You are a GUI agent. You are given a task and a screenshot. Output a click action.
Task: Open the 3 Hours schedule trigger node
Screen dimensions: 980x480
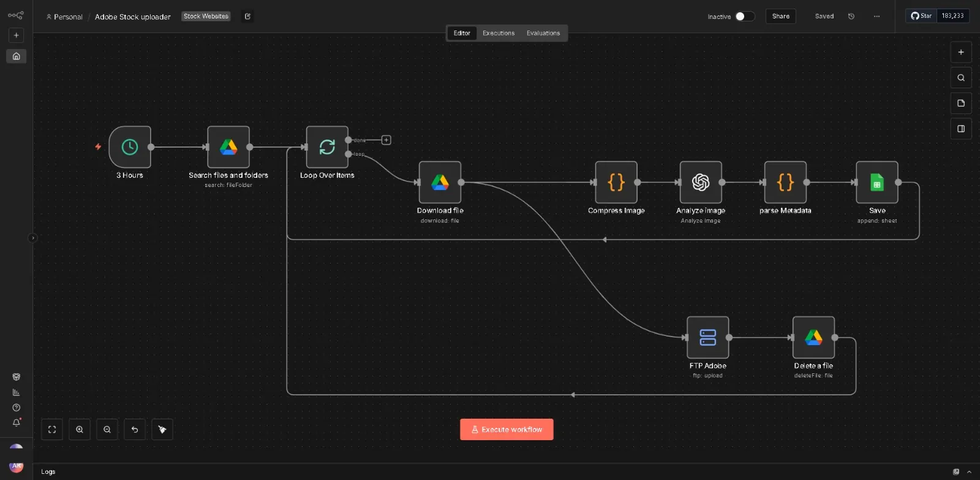[130, 147]
